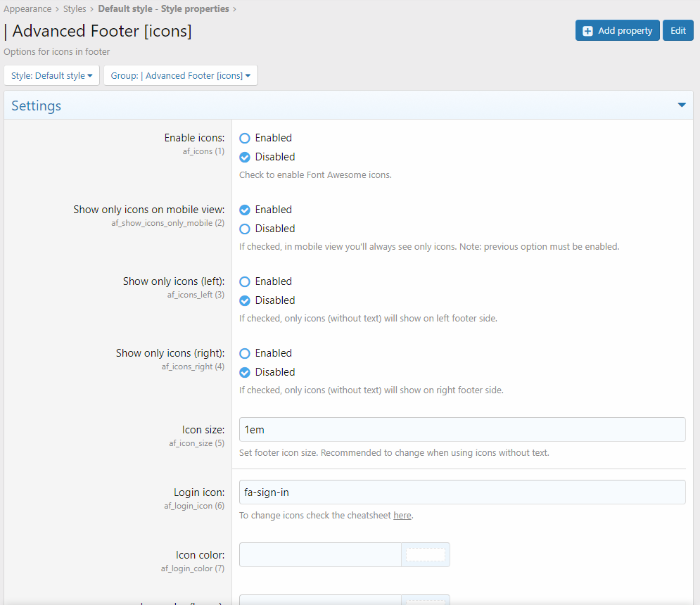Open the cheatsheet 'here' link
The width and height of the screenshot is (700, 605).
[x=402, y=516]
